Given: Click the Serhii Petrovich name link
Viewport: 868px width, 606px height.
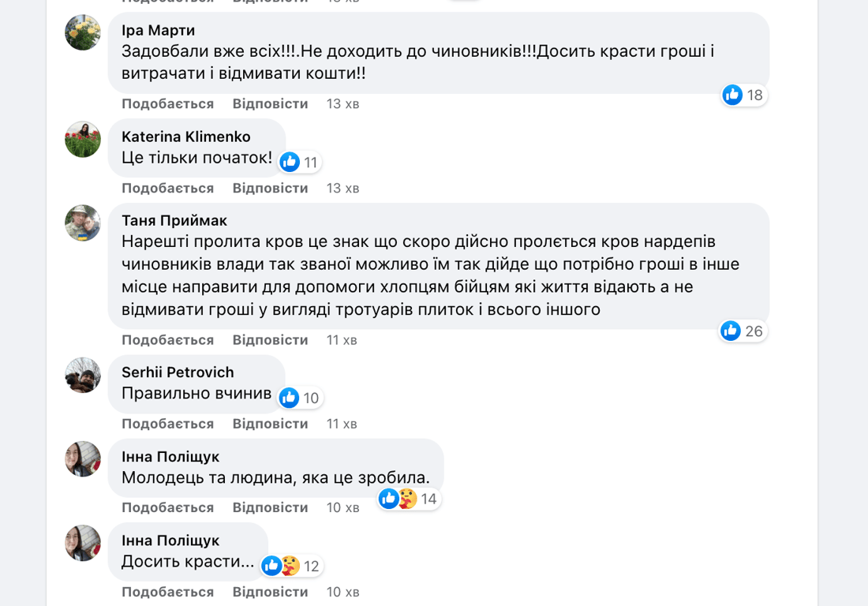Looking at the screenshot, I should 178,372.
